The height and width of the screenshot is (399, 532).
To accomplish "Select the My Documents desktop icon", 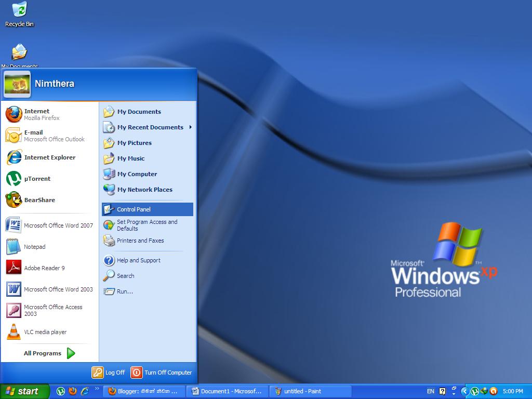I will [19, 56].
